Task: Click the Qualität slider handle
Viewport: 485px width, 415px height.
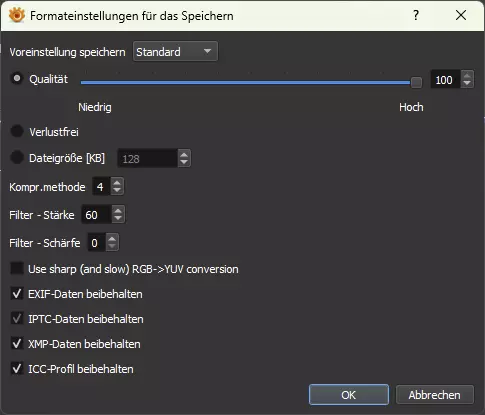Action: click(416, 82)
